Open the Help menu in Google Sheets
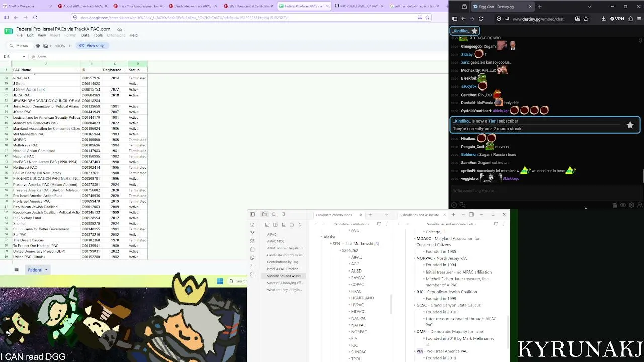The image size is (644, 362). pyautogui.click(x=133, y=35)
